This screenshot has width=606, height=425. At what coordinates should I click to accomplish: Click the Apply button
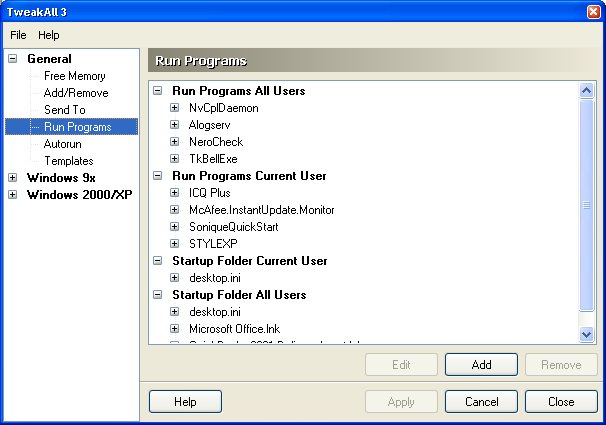point(401,402)
